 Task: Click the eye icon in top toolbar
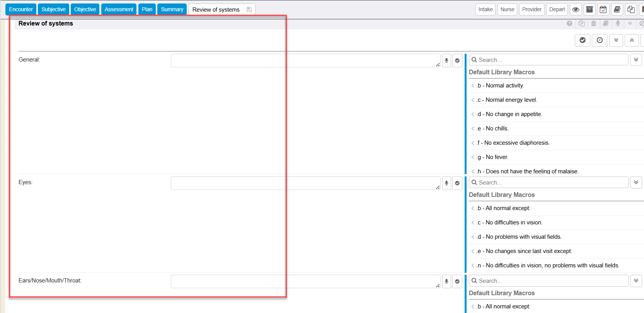coord(576,10)
